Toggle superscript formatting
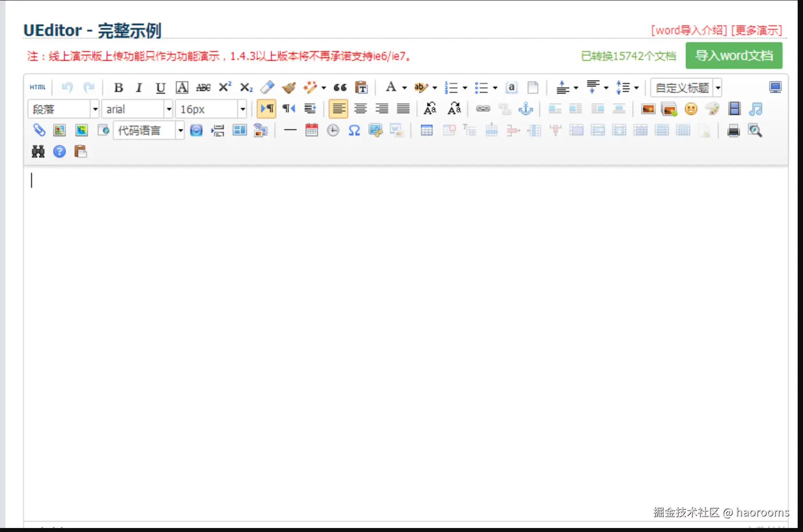The width and height of the screenshot is (803, 532). (x=225, y=87)
